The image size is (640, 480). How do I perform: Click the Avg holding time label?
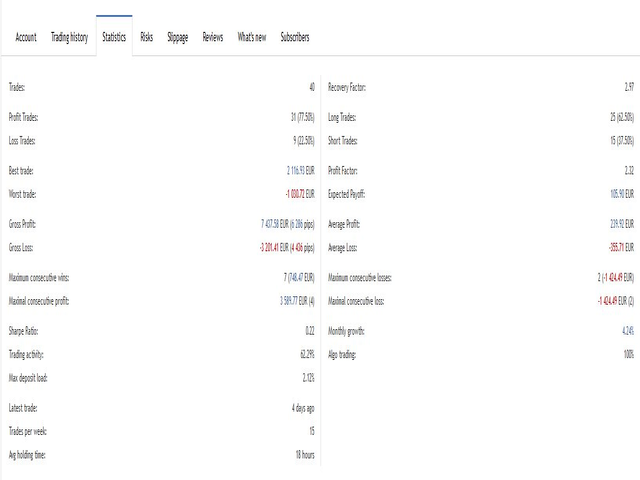coord(29,455)
